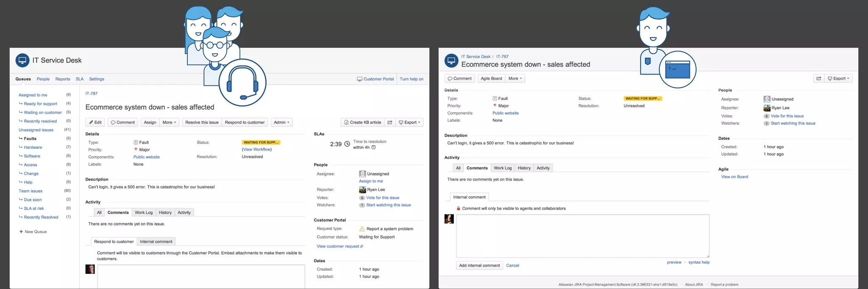Click the project icon beside the IT-787 breadcrumb

tap(451, 61)
